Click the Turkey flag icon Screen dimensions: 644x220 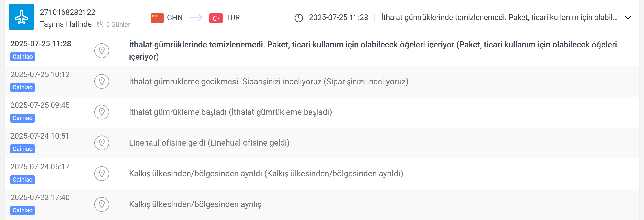(x=216, y=18)
